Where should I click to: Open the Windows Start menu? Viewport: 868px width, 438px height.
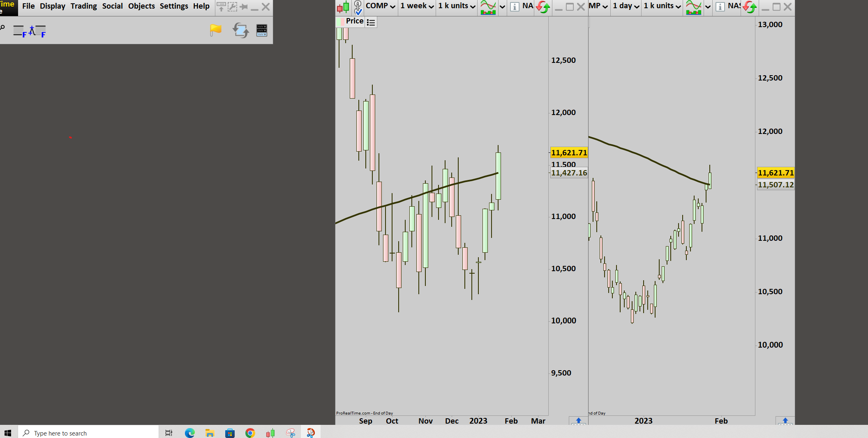pos(8,433)
